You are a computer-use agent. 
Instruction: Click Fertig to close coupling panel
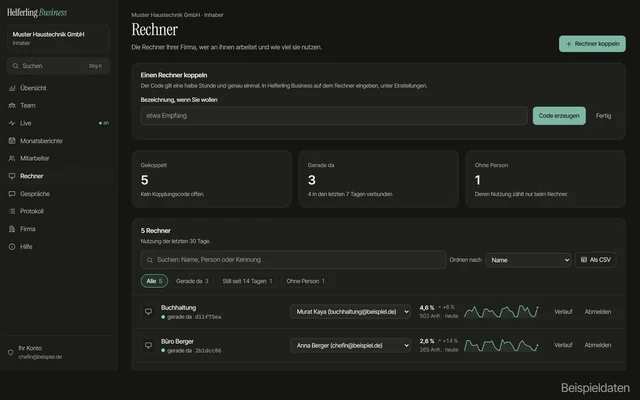click(603, 116)
